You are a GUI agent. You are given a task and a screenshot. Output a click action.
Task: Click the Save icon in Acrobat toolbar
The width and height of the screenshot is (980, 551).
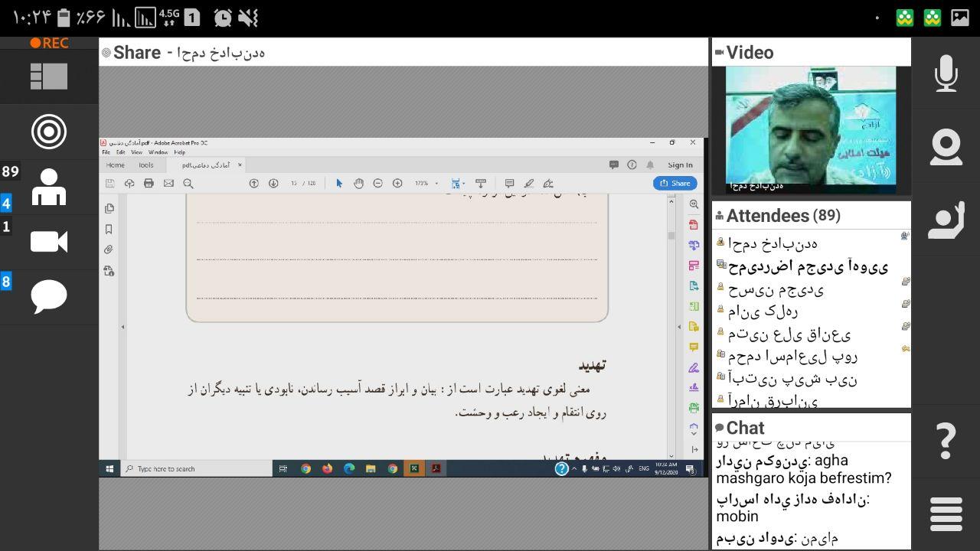[109, 183]
